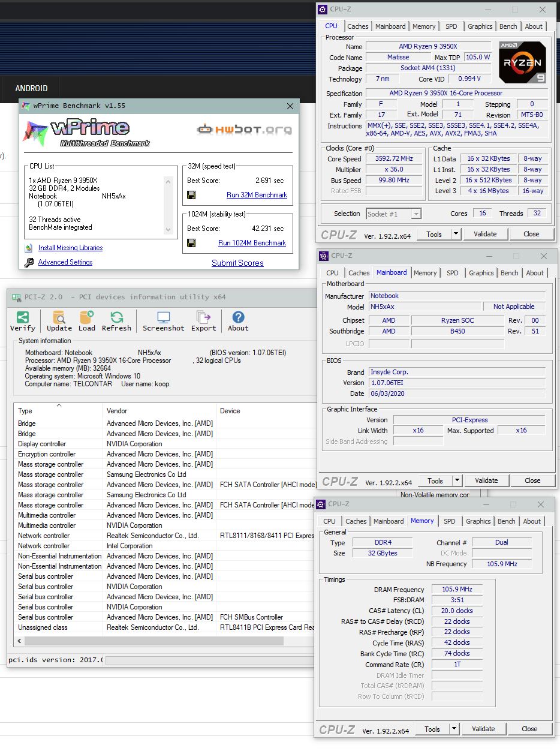Click the BIOS Date 06/03/2020 field
The width and height of the screenshot is (560, 754).
pos(457,393)
